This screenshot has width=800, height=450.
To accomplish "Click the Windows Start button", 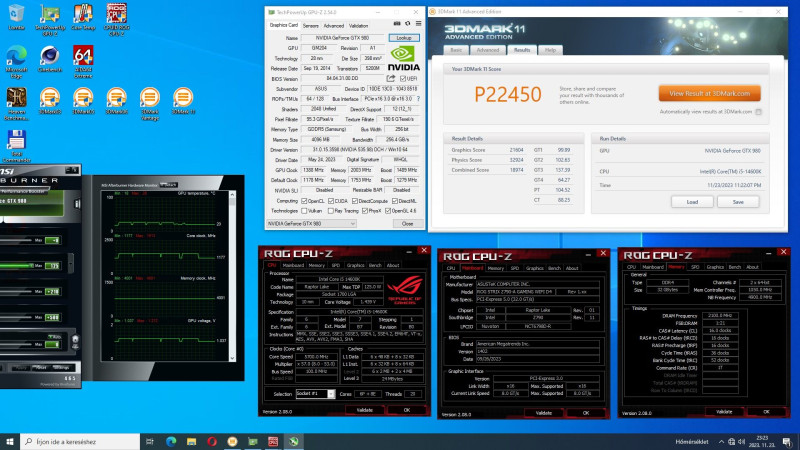I will (10, 442).
